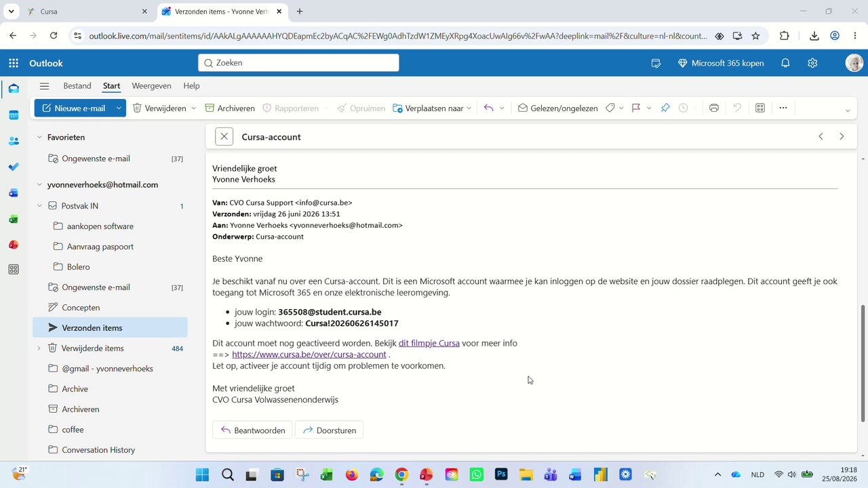Expand the reply options dropdown arrow
The height and width of the screenshot is (488, 868).
tap(502, 108)
